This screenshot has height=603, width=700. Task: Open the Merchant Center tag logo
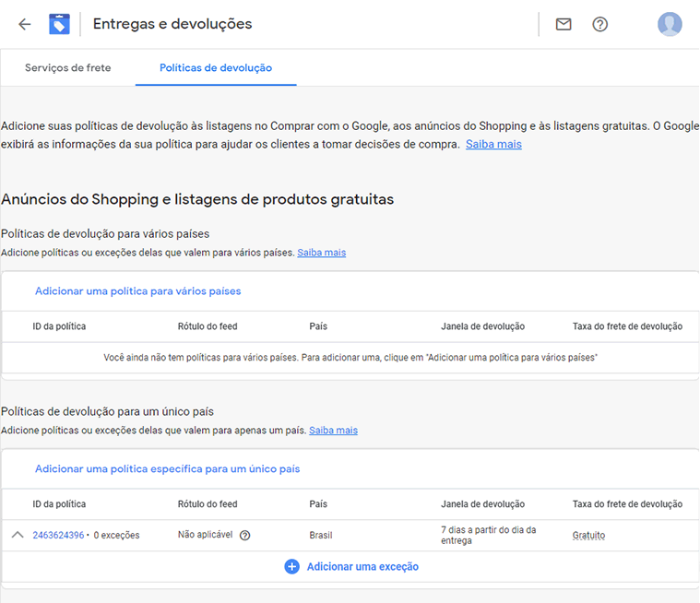59,24
